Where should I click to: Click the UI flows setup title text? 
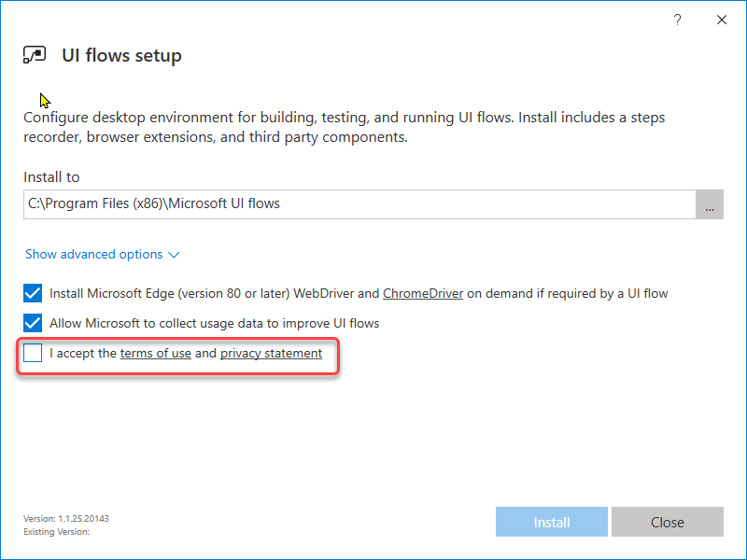121,55
